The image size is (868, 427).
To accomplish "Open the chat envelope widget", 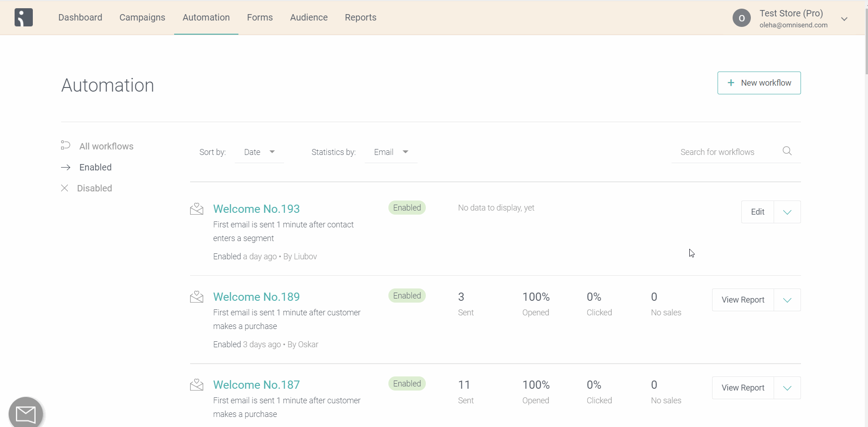I will [x=26, y=413].
